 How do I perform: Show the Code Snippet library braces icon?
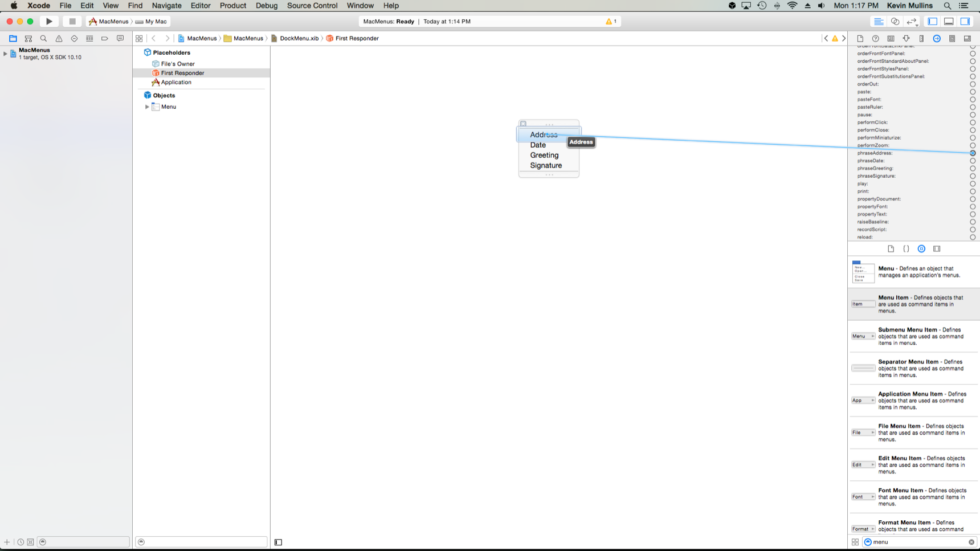(906, 249)
